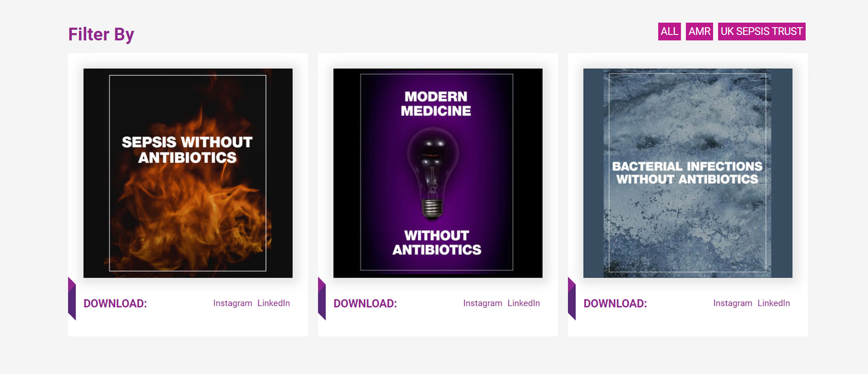Download LinkedIn version of Modern Medicine graphic
Screen dimensions: 868x374
(523, 303)
